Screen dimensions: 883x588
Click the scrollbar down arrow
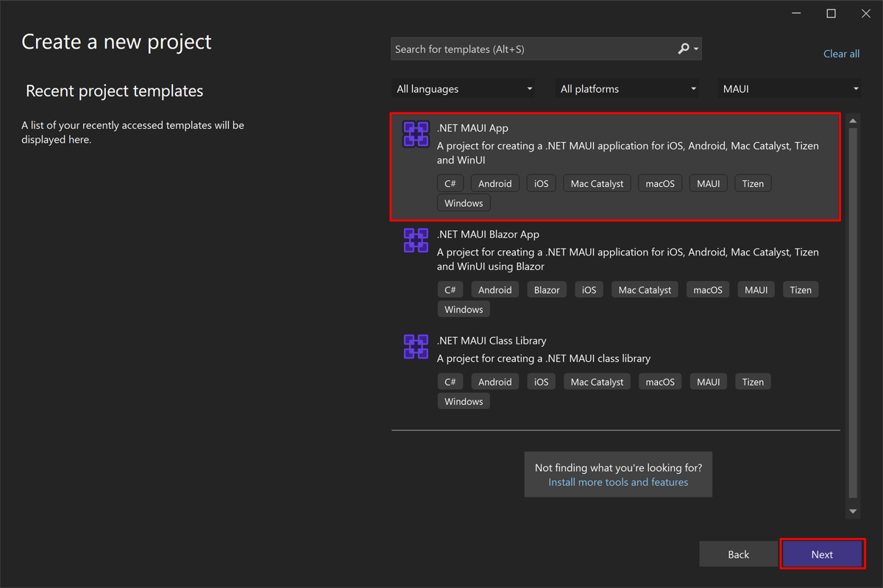click(853, 511)
